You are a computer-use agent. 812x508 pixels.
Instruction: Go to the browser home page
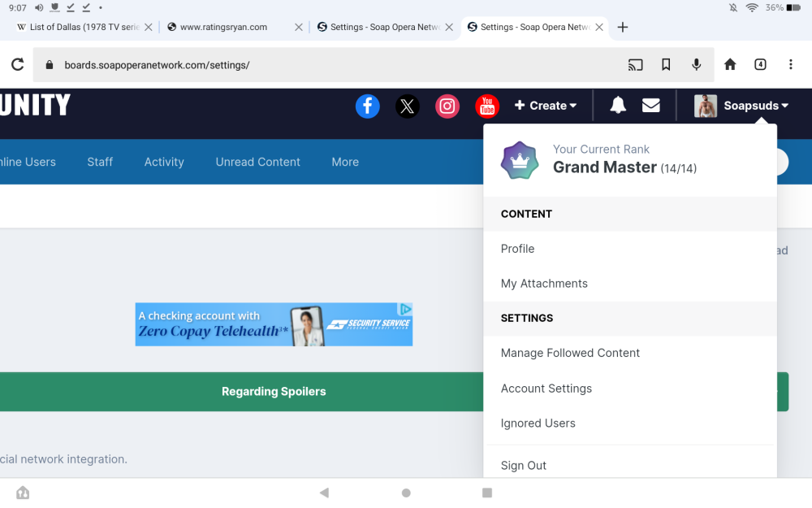730,65
